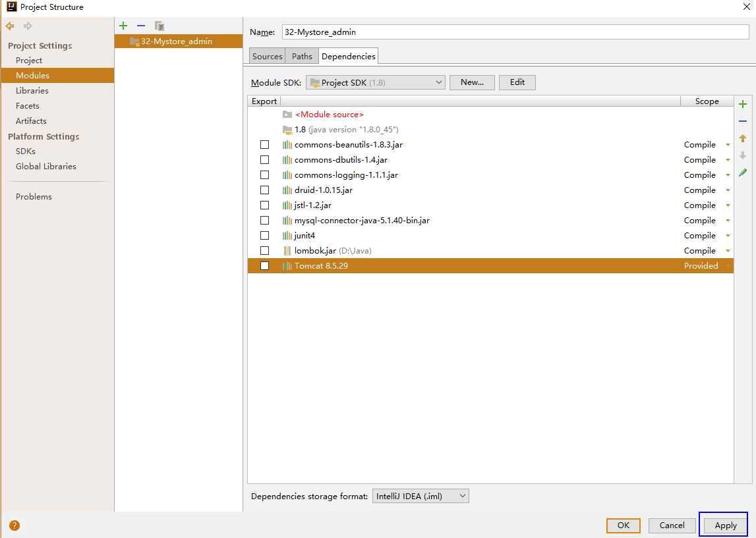Add a dependency with the green plus

point(743,104)
